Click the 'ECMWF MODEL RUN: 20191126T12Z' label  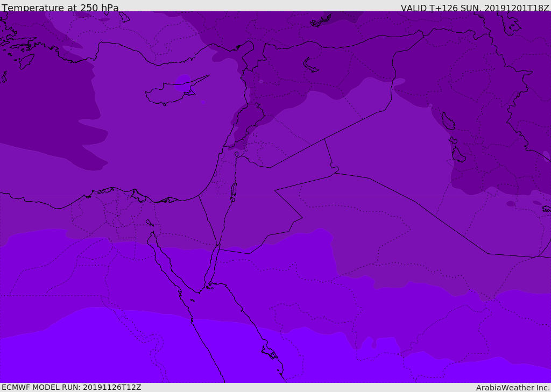[72, 387]
